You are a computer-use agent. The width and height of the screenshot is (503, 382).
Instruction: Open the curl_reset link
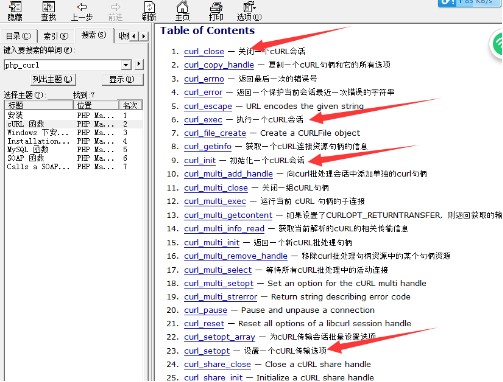204,324
